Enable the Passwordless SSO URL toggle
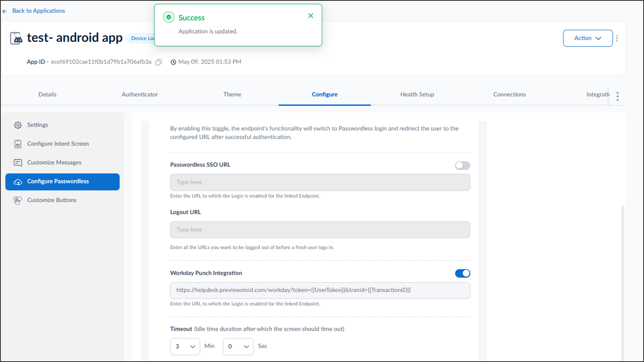The image size is (644, 362). pyautogui.click(x=462, y=165)
